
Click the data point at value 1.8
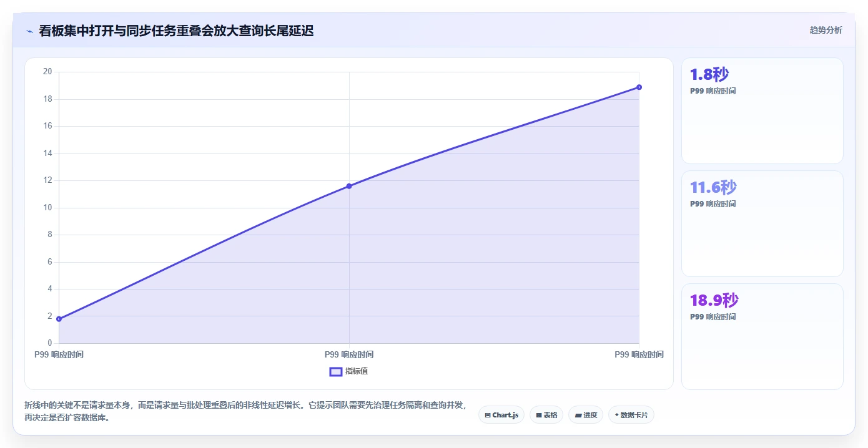click(x=59, y=319)
